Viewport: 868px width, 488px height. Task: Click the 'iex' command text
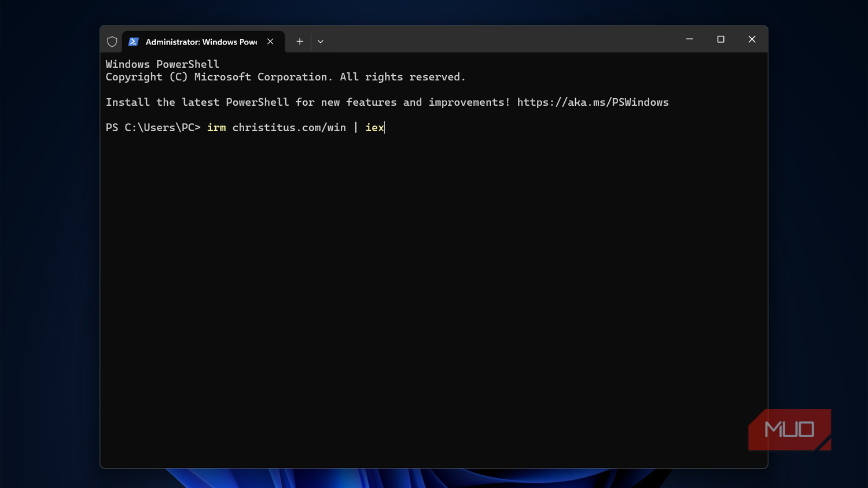point(374,128)
